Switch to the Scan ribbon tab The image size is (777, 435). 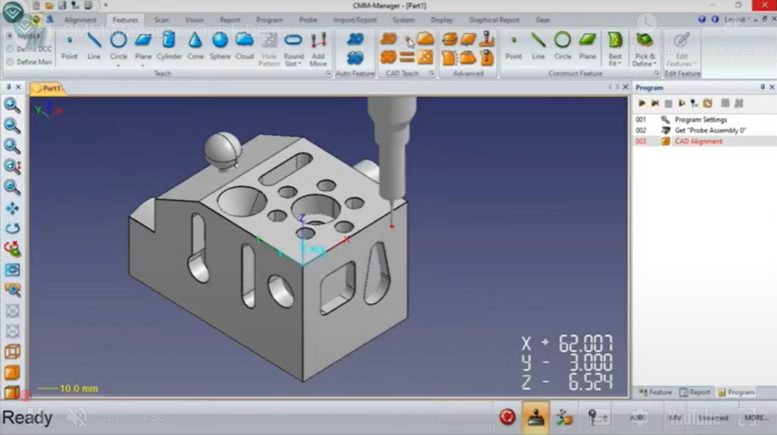tap(162, 20)
